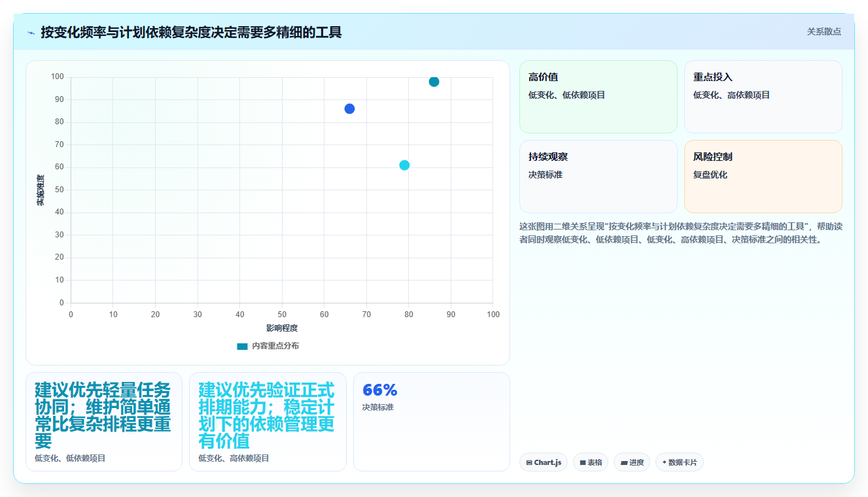Screen dimensions: 868x497
Task: Click the Chart.js tag
Action: tap(544, 462)
